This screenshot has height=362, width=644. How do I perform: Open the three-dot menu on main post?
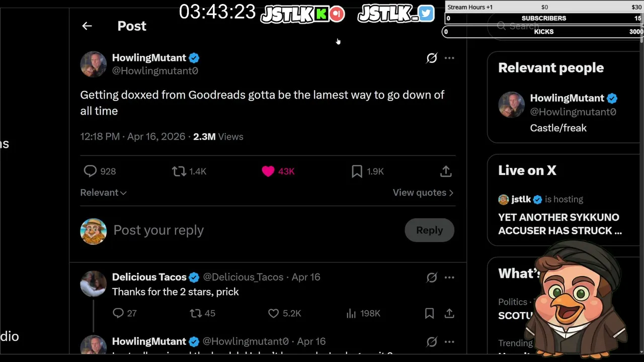tap(449, 58)
